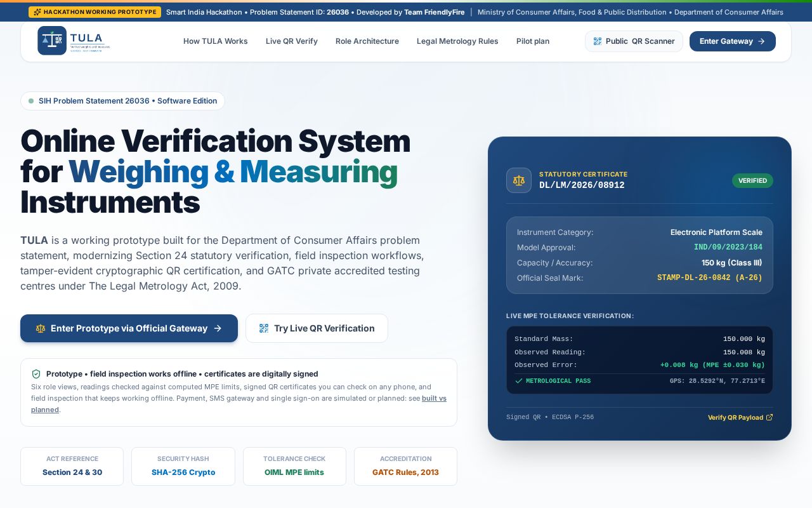The height and width of the screenshot is (508, 812).
Task: Click QR icon in Public QR Scanner button
Action: point(598,41)
